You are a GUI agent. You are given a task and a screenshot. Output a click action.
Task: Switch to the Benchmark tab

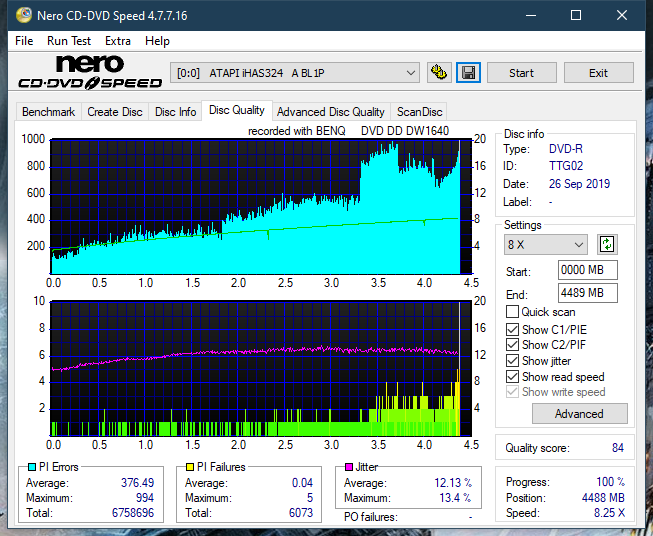pos(49,112)
